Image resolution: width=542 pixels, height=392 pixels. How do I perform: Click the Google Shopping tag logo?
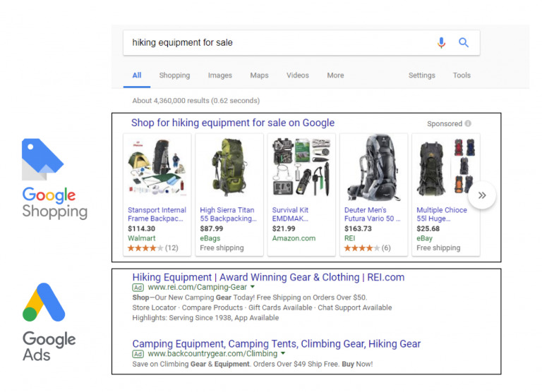[42, 159]
